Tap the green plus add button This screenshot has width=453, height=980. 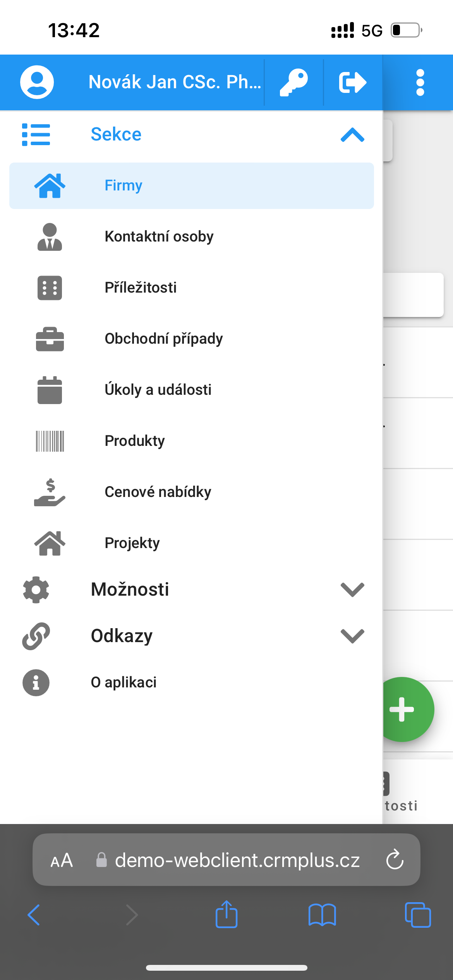pyautogui.click(x=403, y=709)
